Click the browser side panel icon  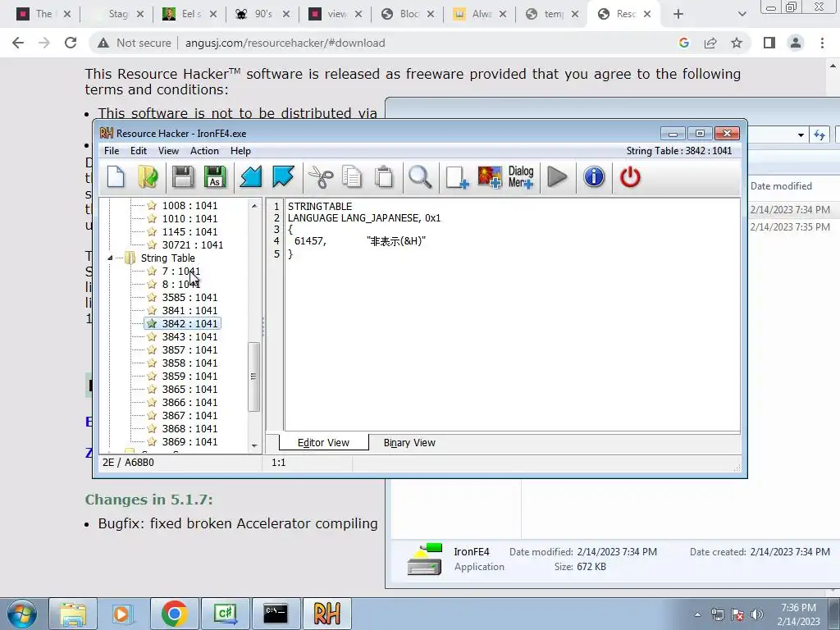coord(769,43)
